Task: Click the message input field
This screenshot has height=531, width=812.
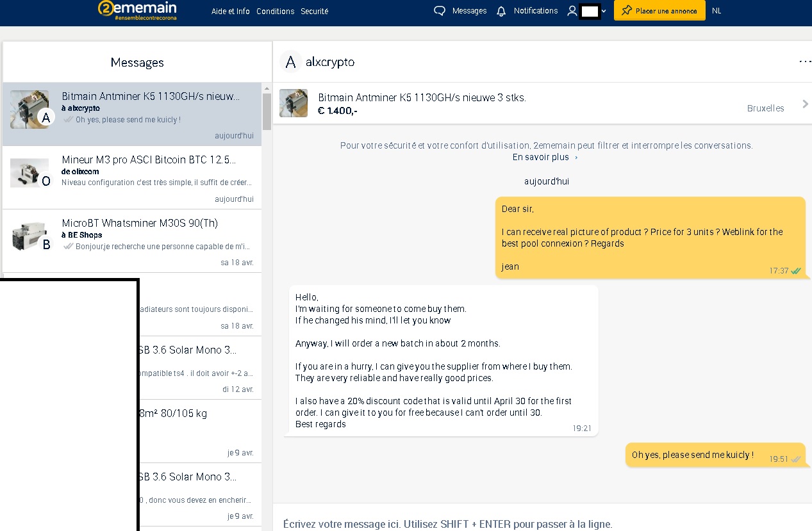Action: [542, 524]
